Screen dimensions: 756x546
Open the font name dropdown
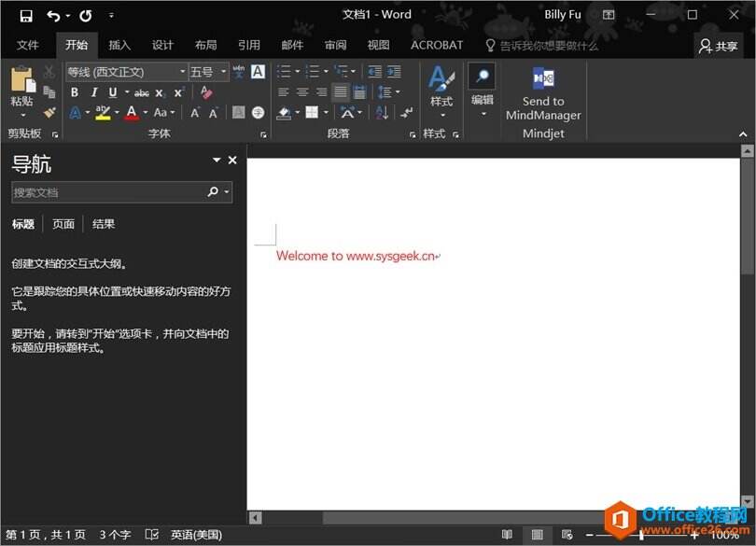tap(183, 72)
